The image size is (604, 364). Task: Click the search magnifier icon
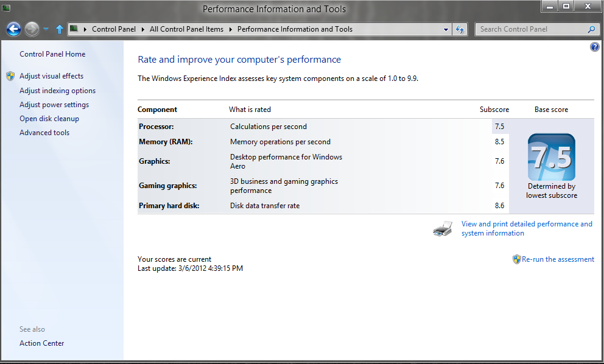tap(592, 29)
